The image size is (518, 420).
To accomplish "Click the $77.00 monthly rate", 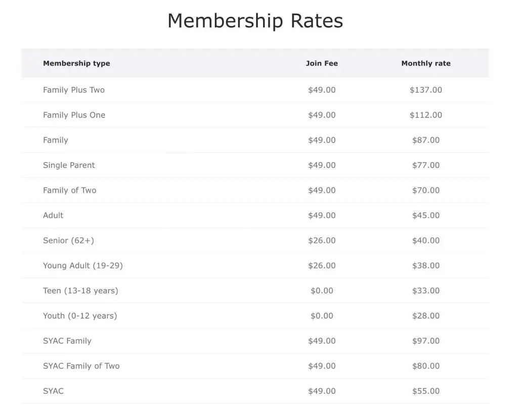I will click(x=426, y=165).
